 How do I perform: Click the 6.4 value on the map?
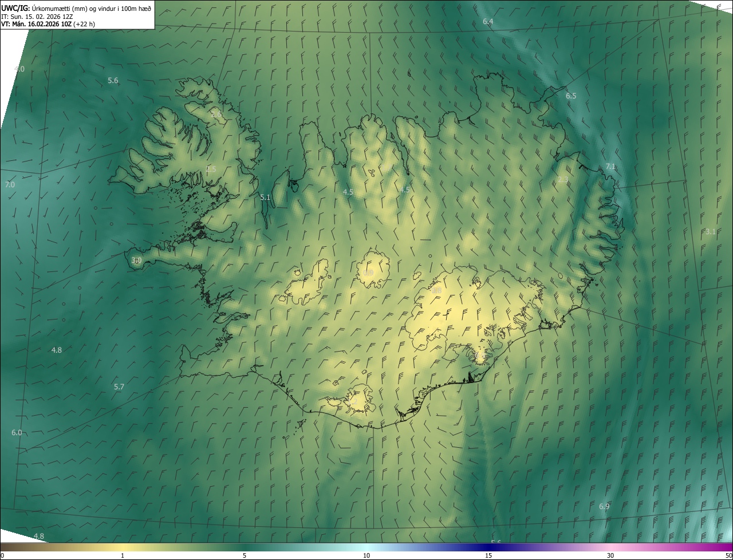point(488,22)
